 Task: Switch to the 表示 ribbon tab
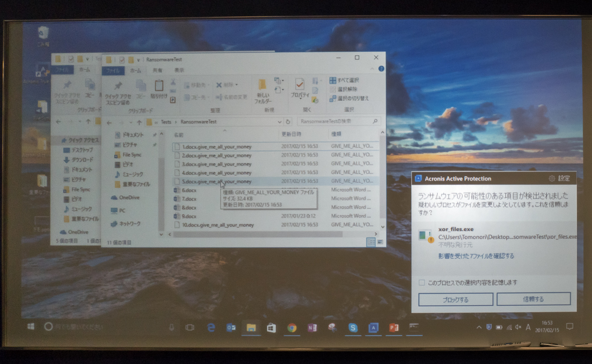tap(179, 70)
